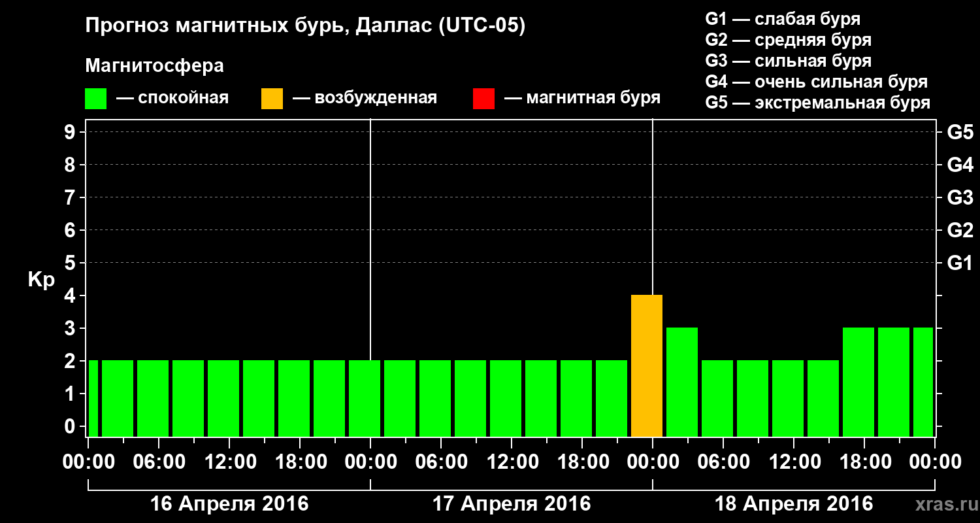Click 'G3 — сильная буря' legend line
This screenshot has height=523, width=980.
[789, 61]
